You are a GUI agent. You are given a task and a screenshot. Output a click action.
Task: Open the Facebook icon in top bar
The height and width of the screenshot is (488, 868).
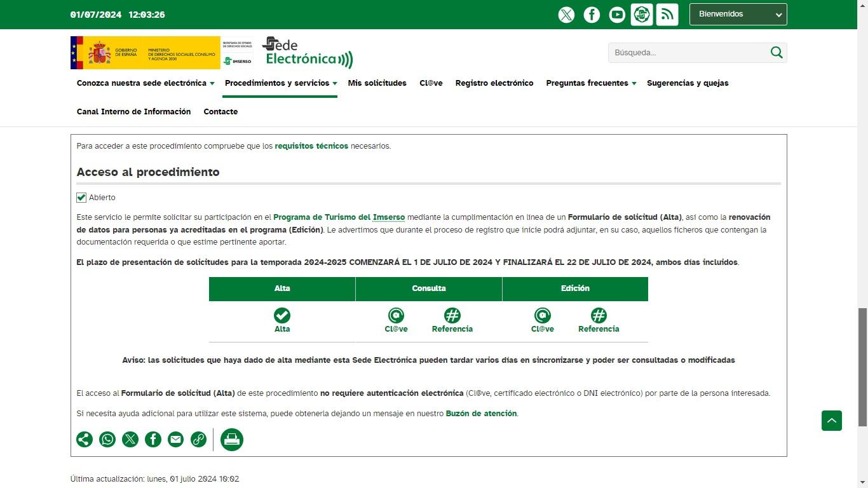tap(592, 15)
